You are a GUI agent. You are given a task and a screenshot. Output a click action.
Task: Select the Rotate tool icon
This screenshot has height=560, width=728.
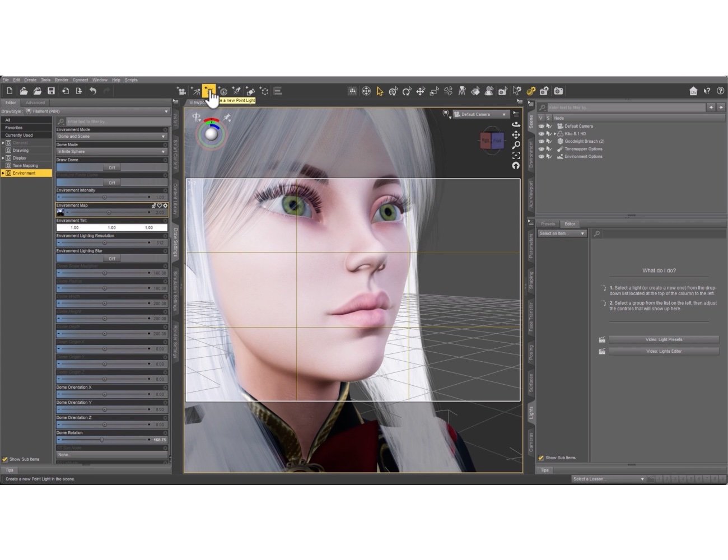click(x=407, y=91)
